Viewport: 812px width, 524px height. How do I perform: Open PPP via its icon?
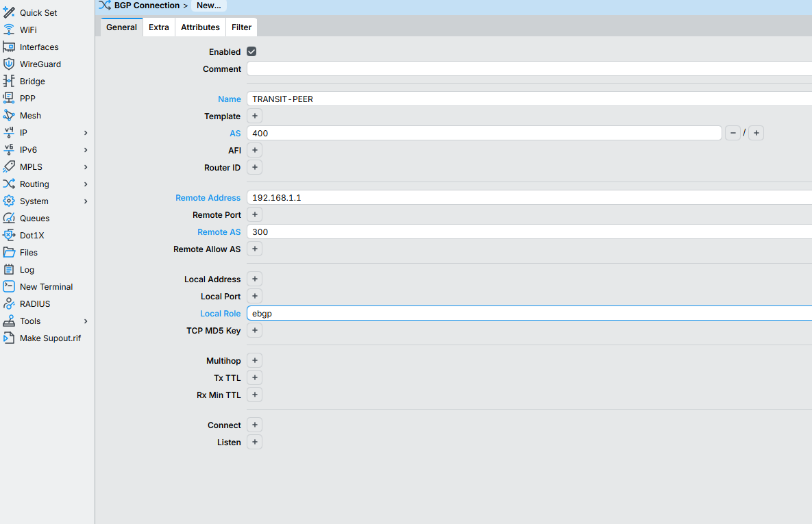tap(9, 98)
